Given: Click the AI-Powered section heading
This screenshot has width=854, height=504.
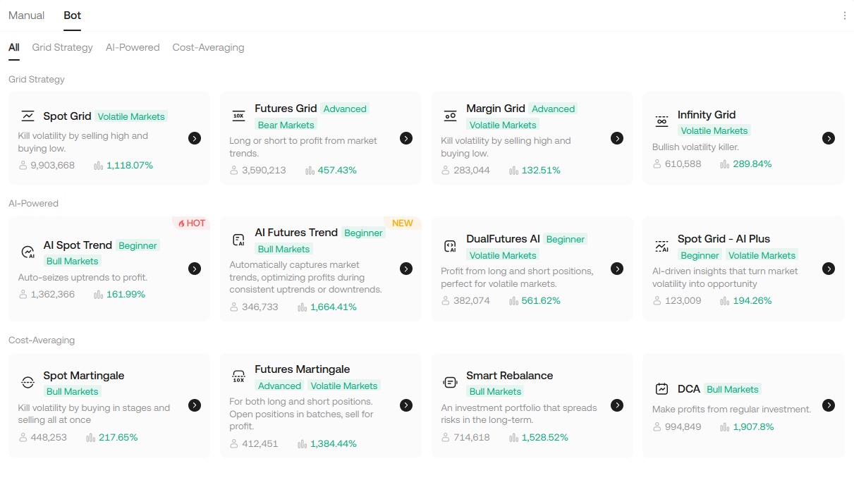Looking at the screenshot, I should tap(33, 204).
